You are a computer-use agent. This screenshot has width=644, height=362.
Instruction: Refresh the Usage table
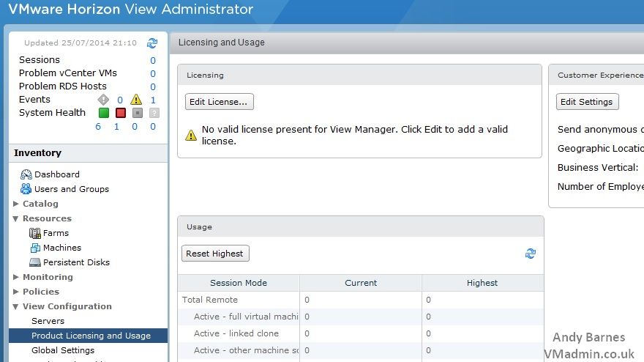tap(531, 254)
